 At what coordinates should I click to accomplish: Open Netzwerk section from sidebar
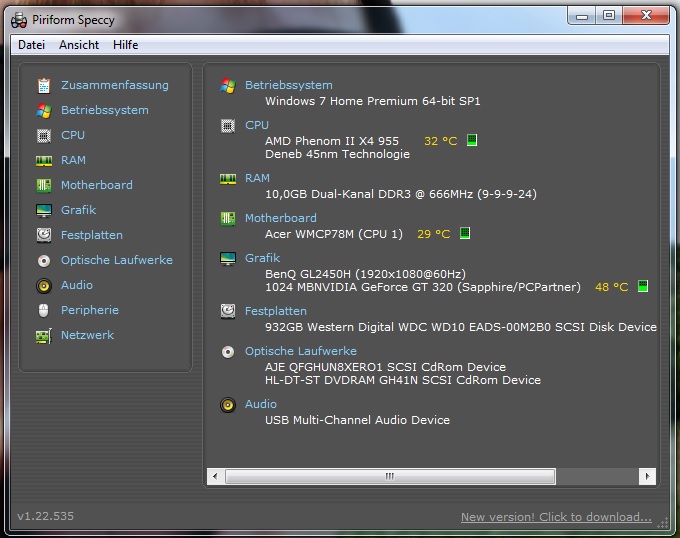[87, 335]
